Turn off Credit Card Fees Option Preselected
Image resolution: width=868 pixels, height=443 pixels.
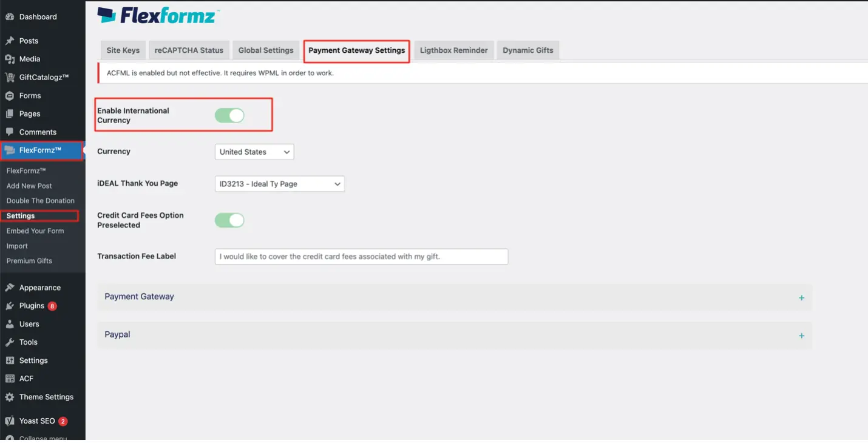[x=229, y=220]
